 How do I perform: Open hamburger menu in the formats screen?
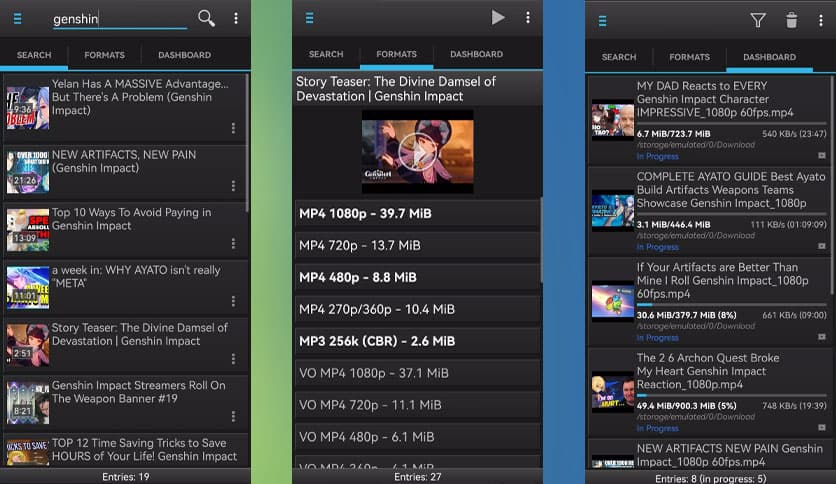point(309,18)
